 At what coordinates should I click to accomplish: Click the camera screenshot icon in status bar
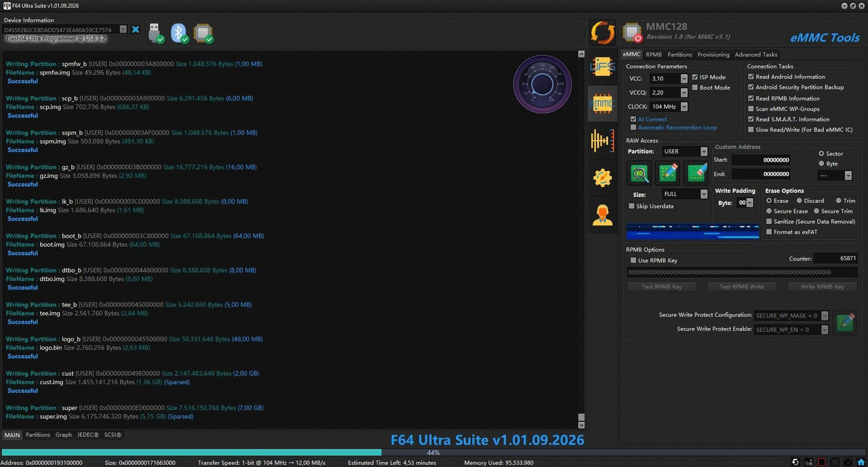[x=847, y=462]
